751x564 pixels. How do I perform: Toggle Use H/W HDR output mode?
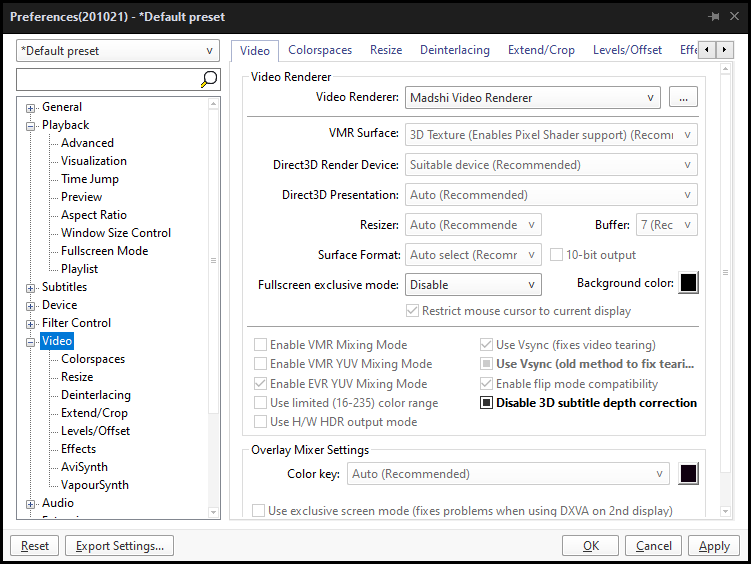tap(260, 422)
